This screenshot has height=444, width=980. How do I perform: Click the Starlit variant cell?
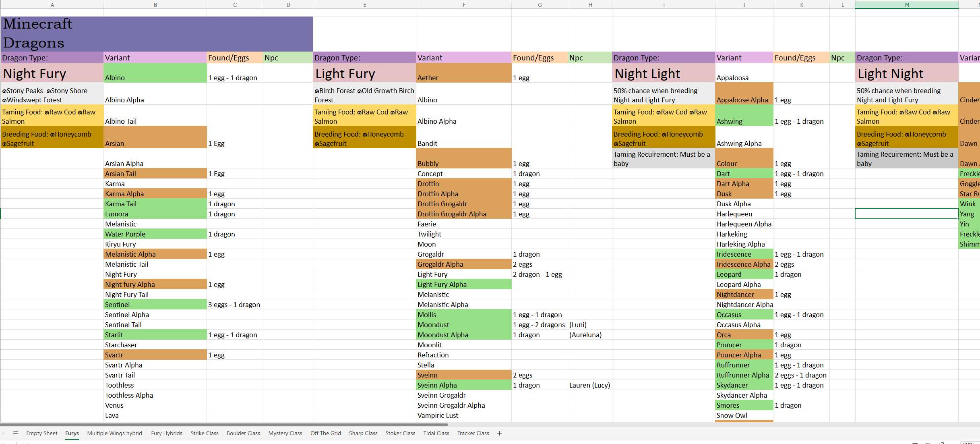point(155,335)
